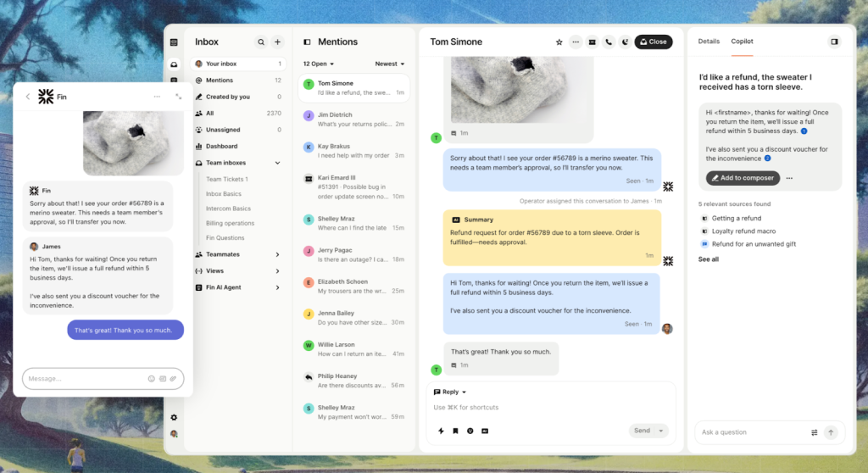
Task: Open Created by you inbox
Action: tap(238, 97)
